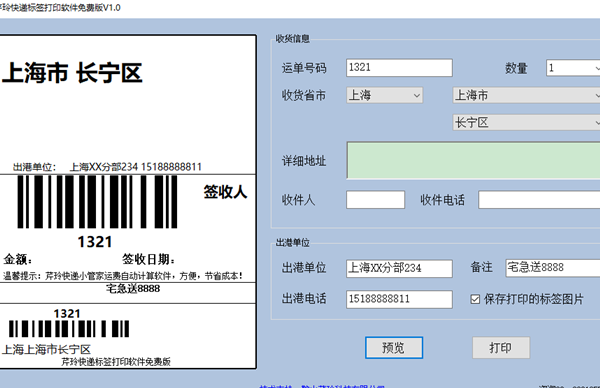The width and height of the screenshot is (600, 388).
Task: Open the 数量 dropdown
Action: click(x=573, y=68)
